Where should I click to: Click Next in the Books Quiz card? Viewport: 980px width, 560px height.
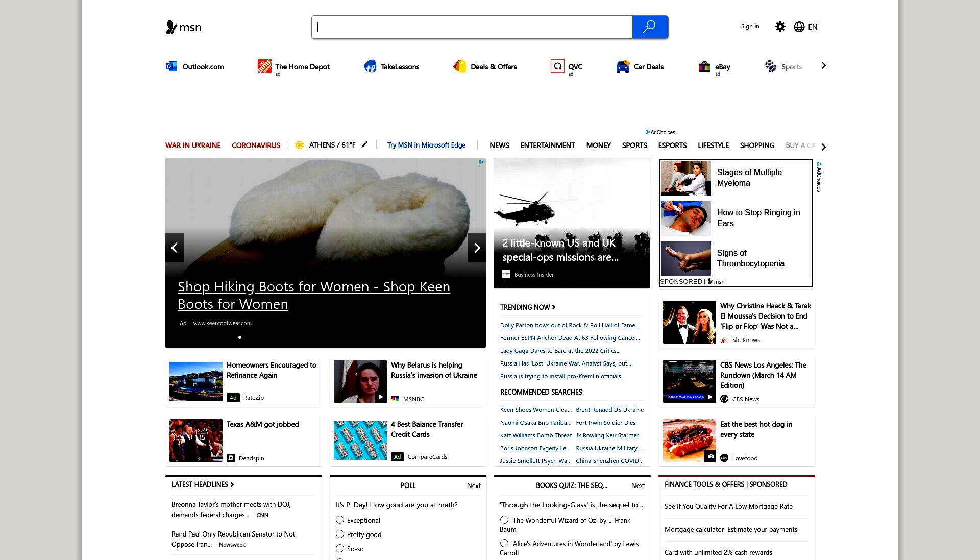(x=638, y=485)
